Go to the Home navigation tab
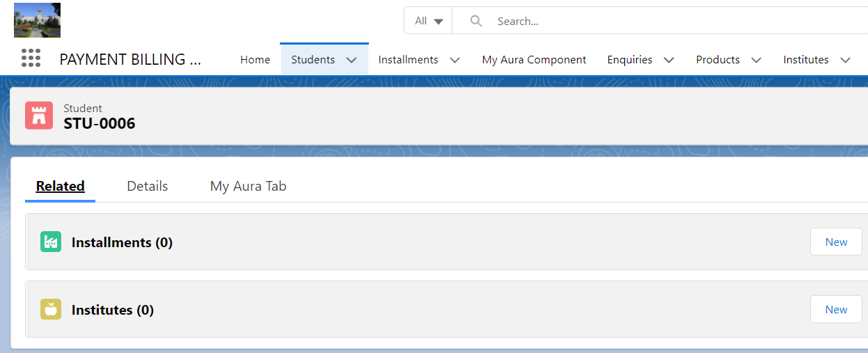This screenshot has height=353, width=868. click(x=255, y=60)
